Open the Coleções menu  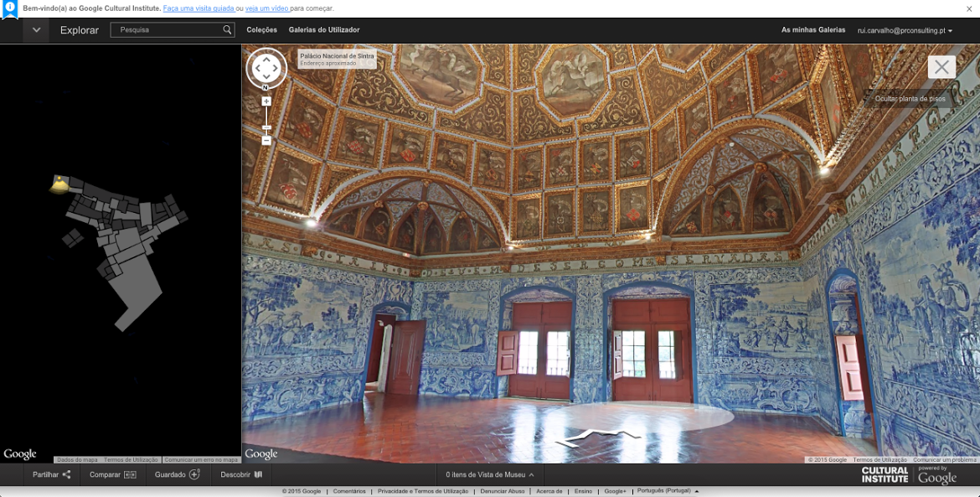(x=261, y=30)
